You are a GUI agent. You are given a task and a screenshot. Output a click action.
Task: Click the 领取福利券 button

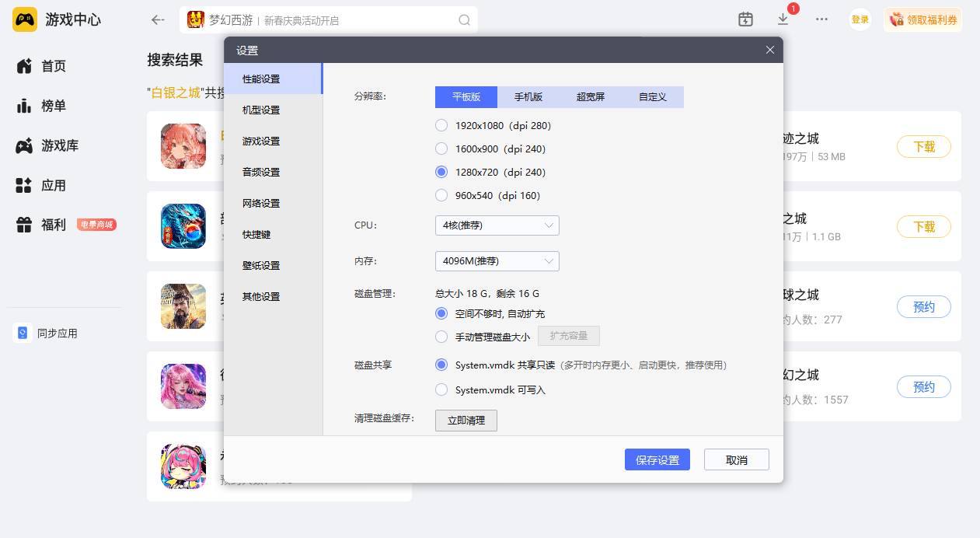click(922, 19)
